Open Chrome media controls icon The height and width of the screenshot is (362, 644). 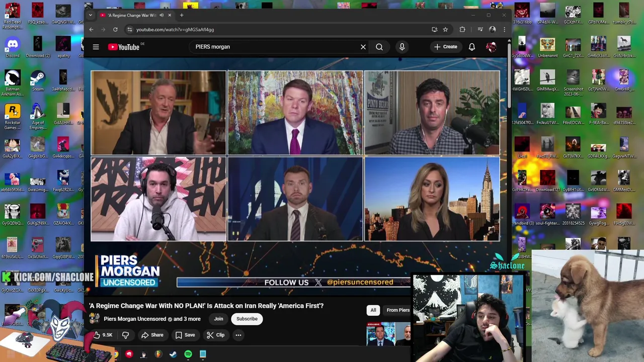tap(480, 30)
